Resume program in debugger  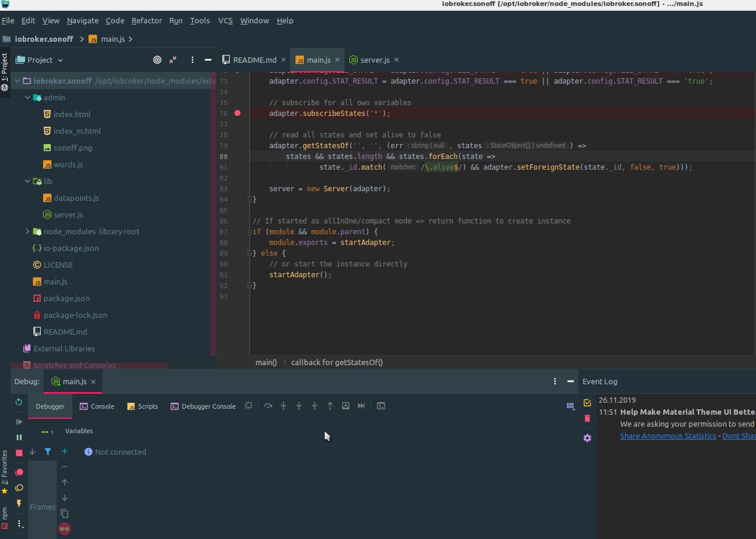pos(19,422)
